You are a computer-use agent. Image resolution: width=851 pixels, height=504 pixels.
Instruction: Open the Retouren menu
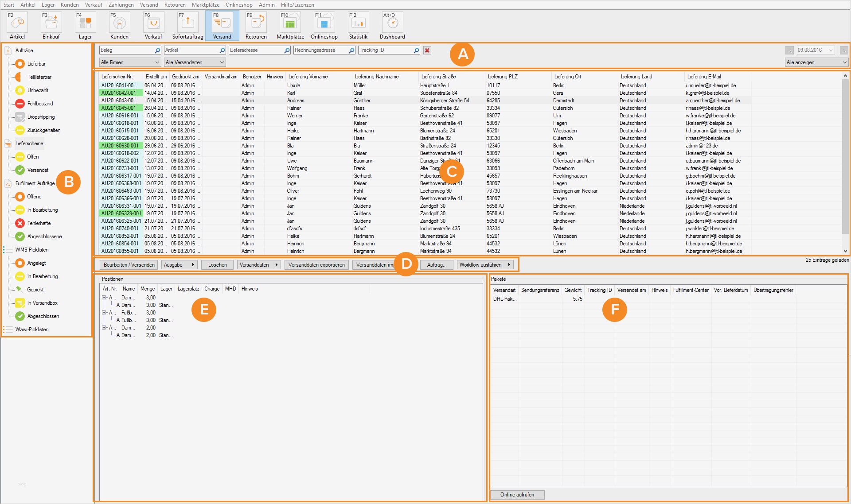pyautogui.click(x=175, y=5)
